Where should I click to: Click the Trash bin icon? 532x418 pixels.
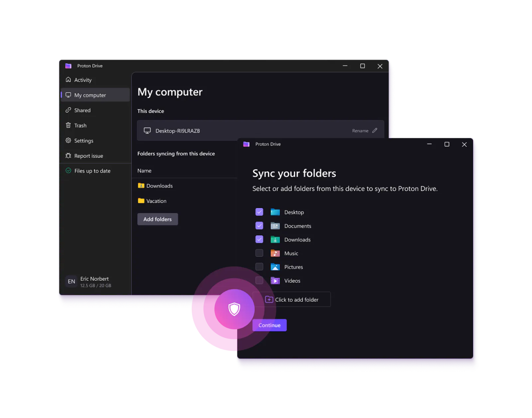coord(68,125)
